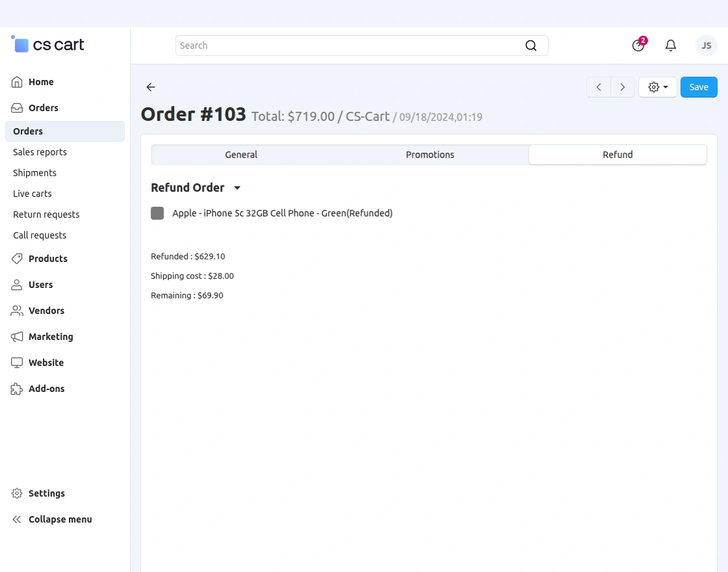Open the help center icon with badge
Screen dimensions: 728x572
(639, 45)
